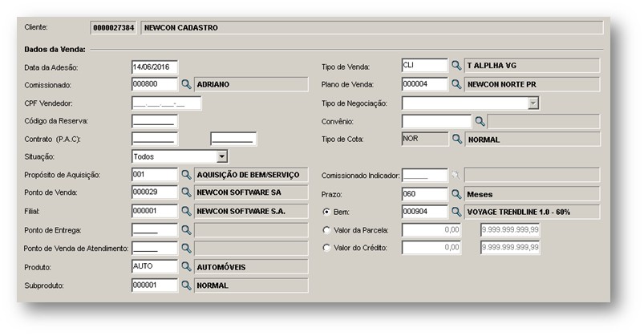
Task: Open lookup search for Comissionado field
Action: pyautogui.click(x=187, y=85)
